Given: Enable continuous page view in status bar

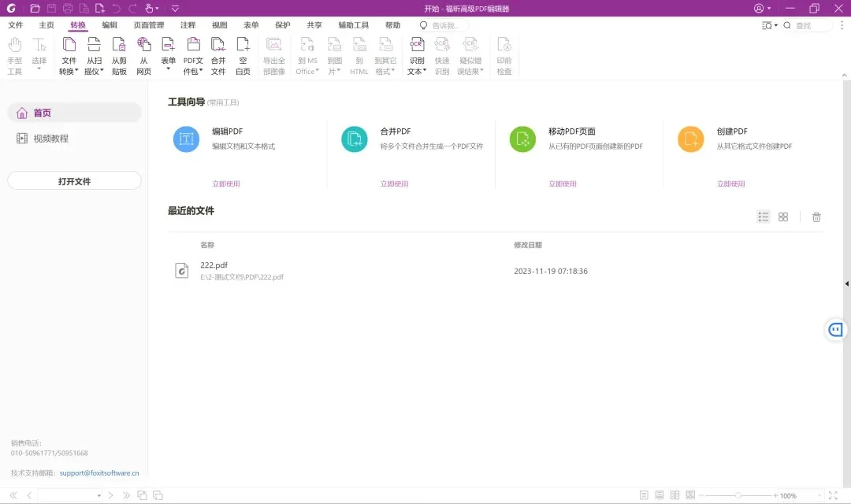Looking at the screenshot, I should 660,495.
